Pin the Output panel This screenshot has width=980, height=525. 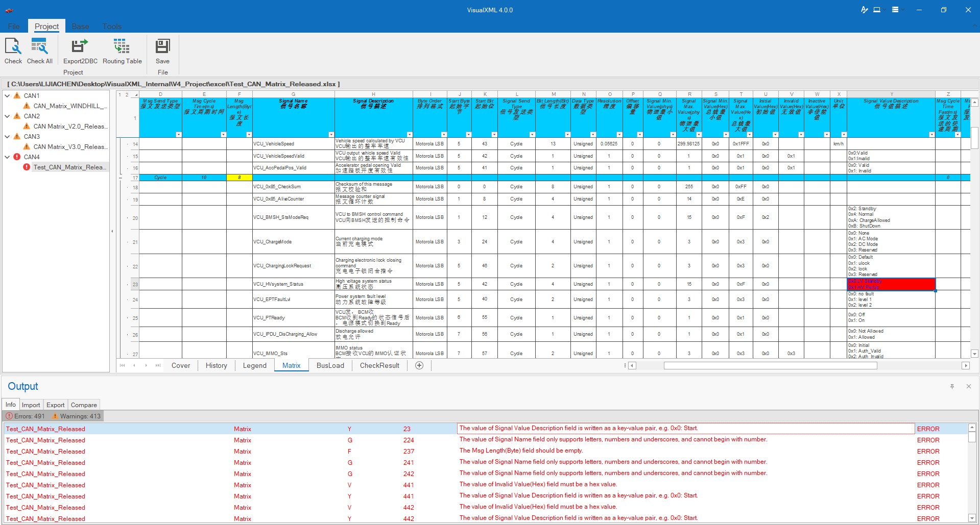pos(952,387)
